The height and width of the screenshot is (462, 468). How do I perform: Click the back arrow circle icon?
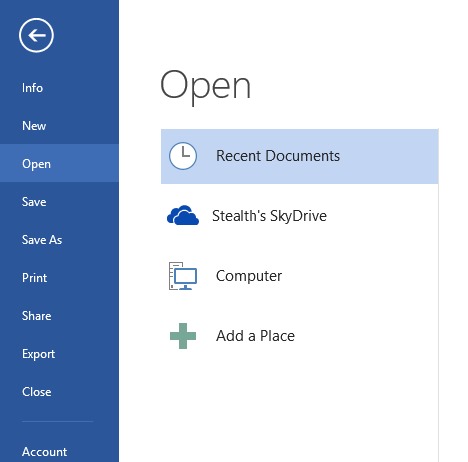coord(36,35)
